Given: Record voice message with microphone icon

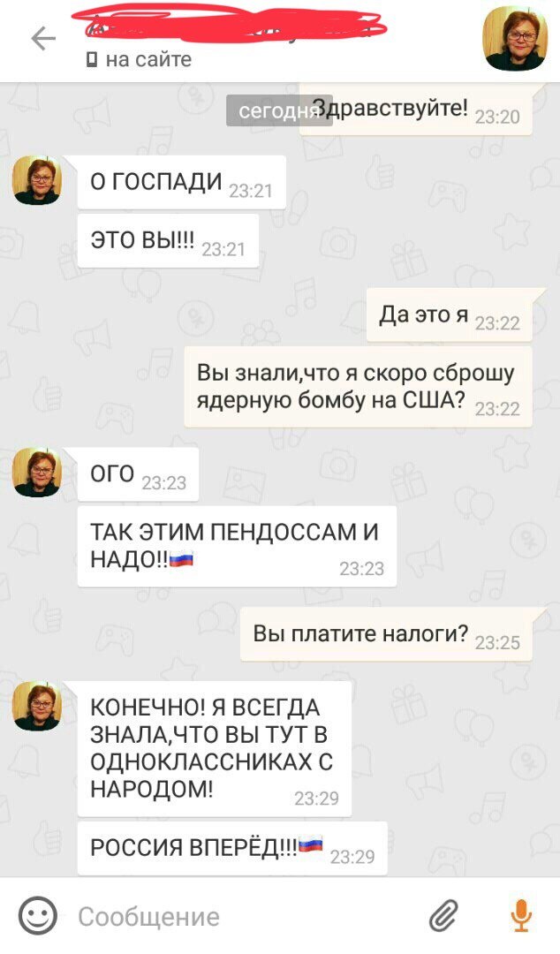Looking at the screenshot, I should (x=520, y=916).
